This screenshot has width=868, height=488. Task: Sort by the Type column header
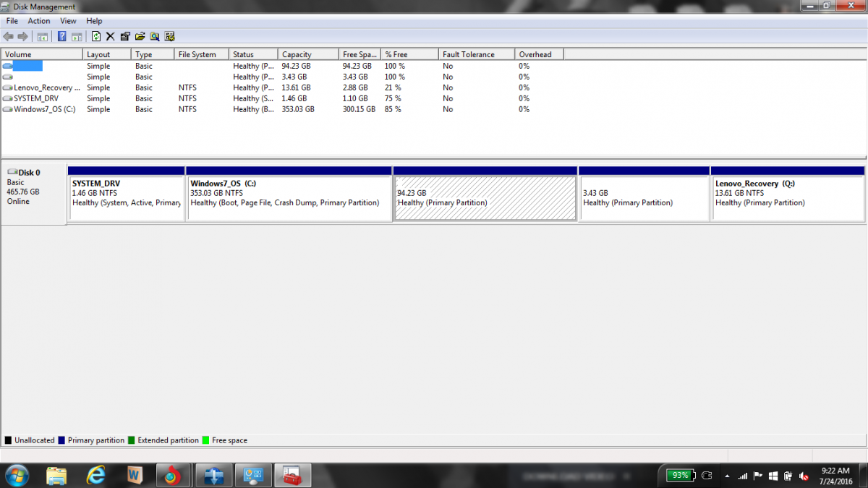tap(153, 54)
